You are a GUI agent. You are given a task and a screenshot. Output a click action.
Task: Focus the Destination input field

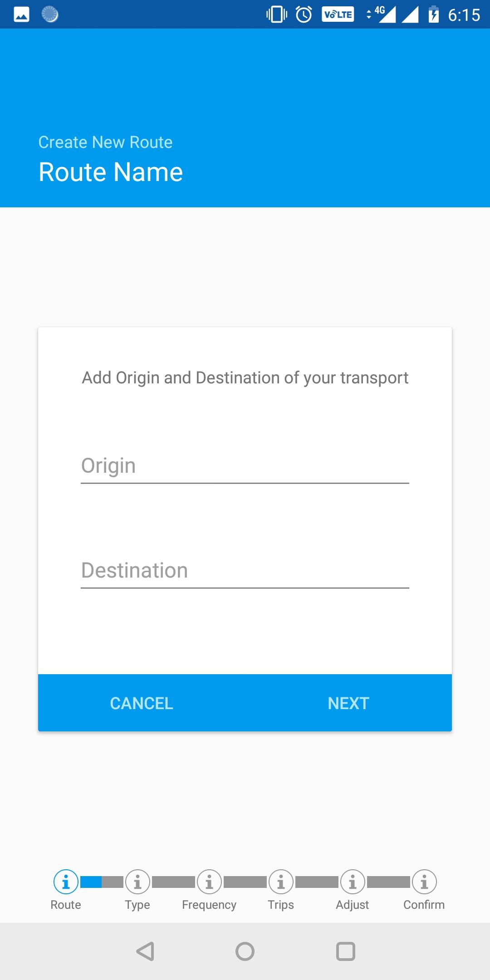(x=245, y=571)
